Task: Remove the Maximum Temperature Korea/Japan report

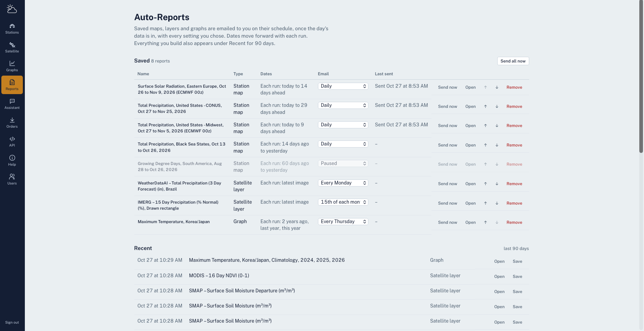Action: 514,222
